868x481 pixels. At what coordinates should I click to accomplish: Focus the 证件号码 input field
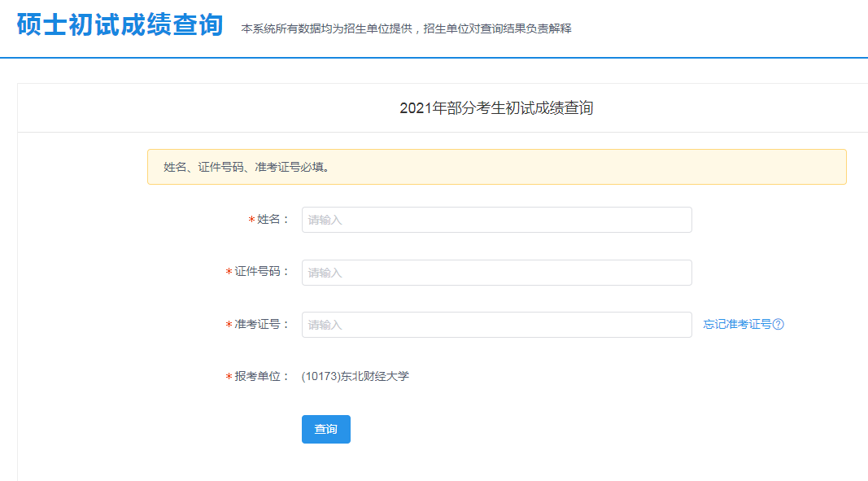click(496, 273)
